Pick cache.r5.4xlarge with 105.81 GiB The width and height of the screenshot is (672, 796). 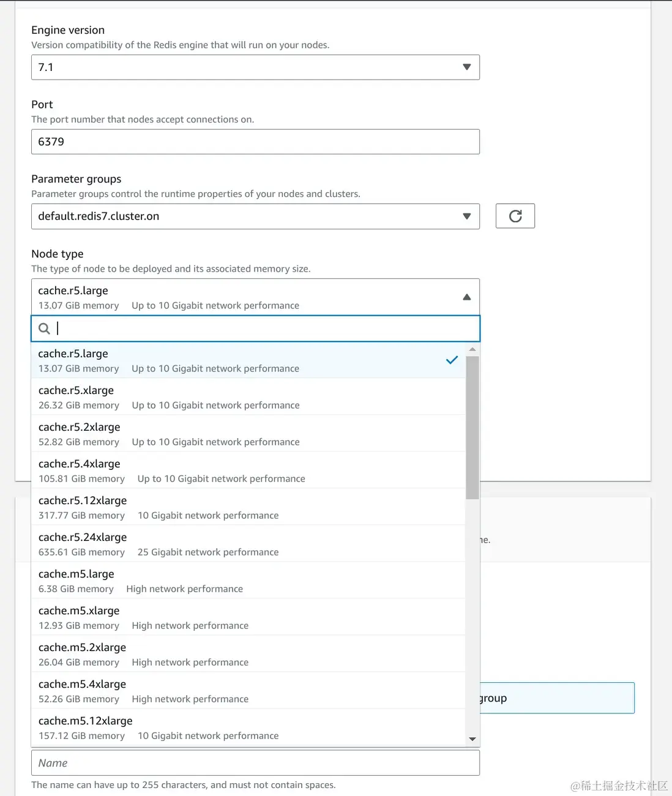tap(248, 471)
